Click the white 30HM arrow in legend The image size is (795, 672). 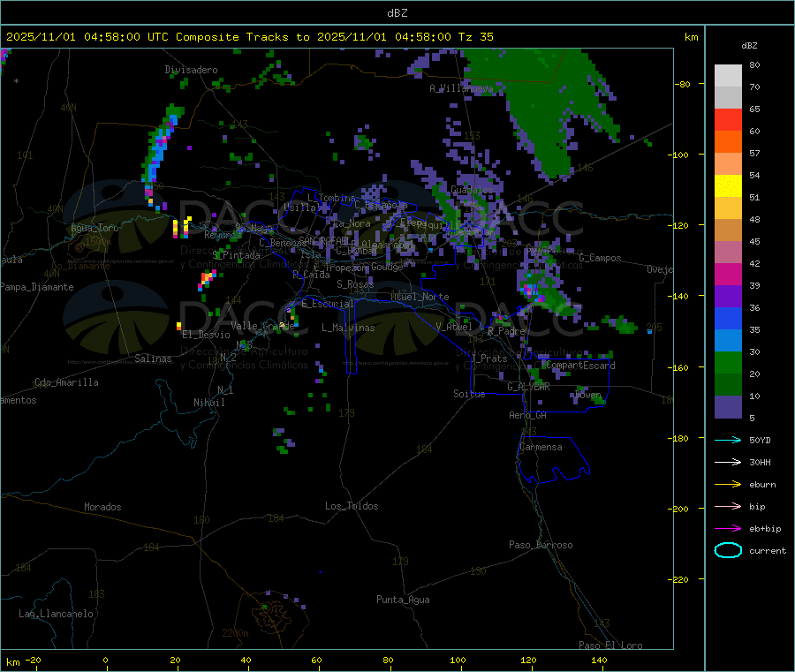click(x=728, y=462)
